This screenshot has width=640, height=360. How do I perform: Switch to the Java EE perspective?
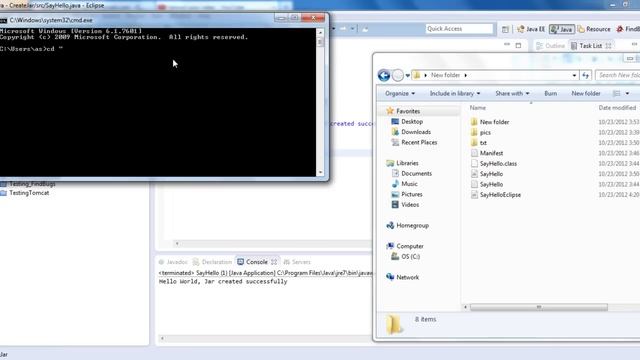pyautogui.click(x=531, y=29)
